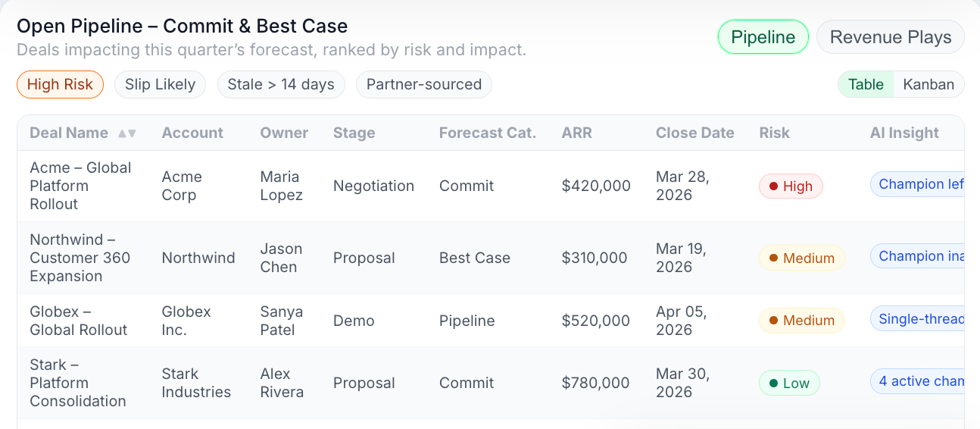Click the Close Date column header

(694, 133)
